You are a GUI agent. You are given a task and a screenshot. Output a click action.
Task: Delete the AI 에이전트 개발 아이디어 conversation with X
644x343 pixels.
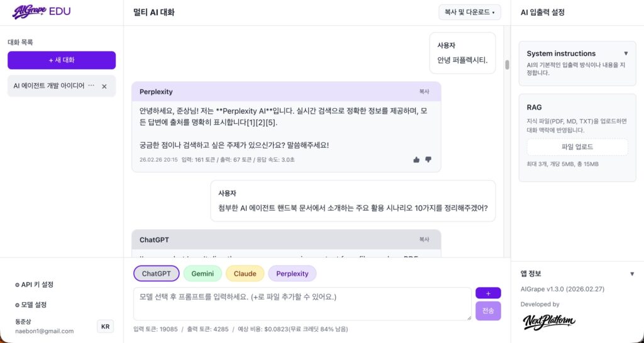click(104, 86)
